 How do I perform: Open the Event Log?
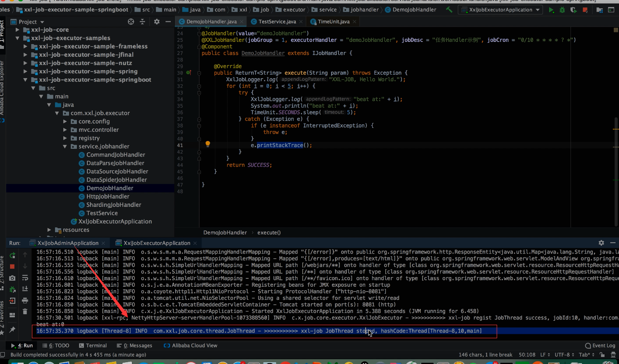tap(601, 345)
